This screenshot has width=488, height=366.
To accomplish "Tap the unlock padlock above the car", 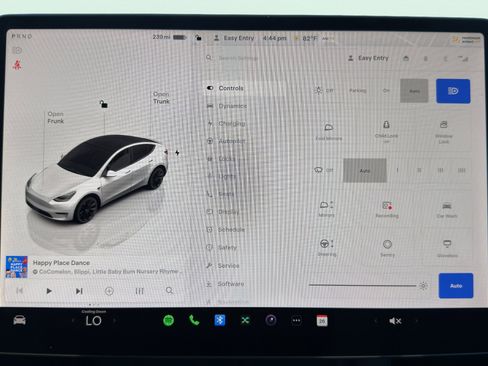I will (104, 104).
